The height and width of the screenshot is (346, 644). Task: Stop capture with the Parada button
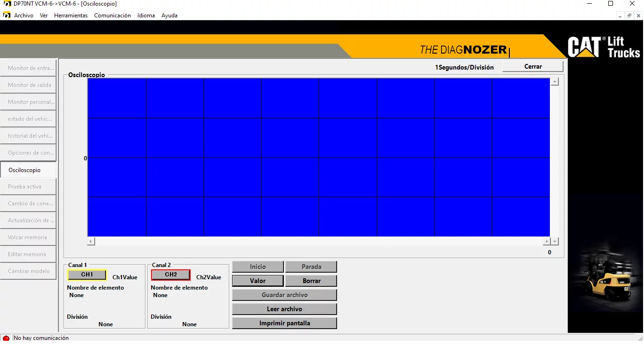coord(311,266)
